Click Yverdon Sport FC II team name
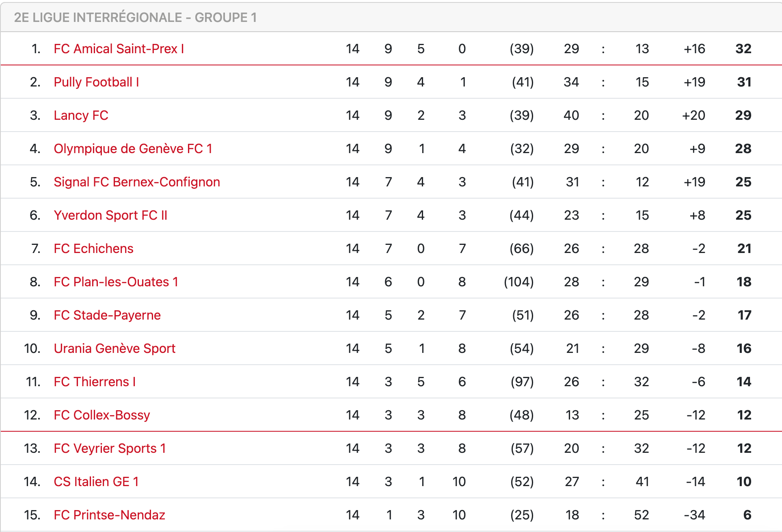Viewport: 782px width, 532px height. (x=110, y=215)
